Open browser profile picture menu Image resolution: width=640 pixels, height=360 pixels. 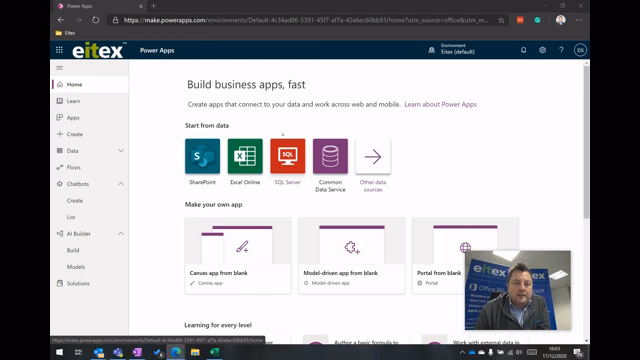pyautogui.click(x=560, y=20)
